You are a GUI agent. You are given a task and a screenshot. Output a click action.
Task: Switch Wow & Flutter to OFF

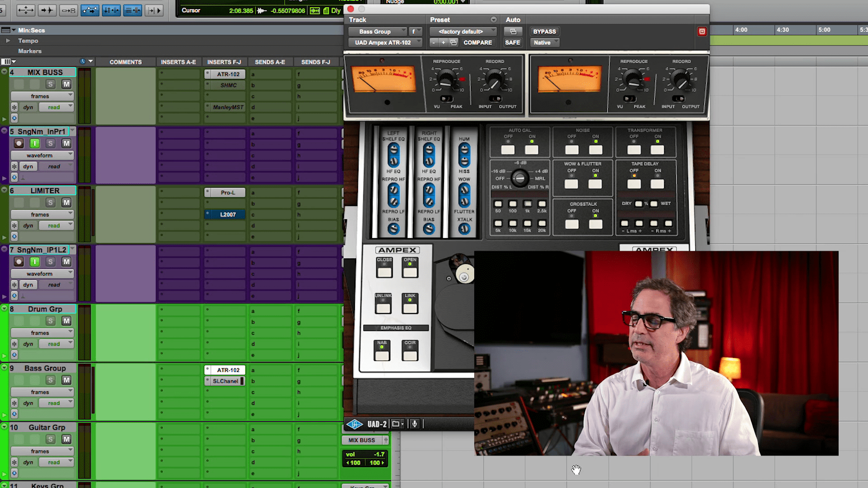coord(571,184)
